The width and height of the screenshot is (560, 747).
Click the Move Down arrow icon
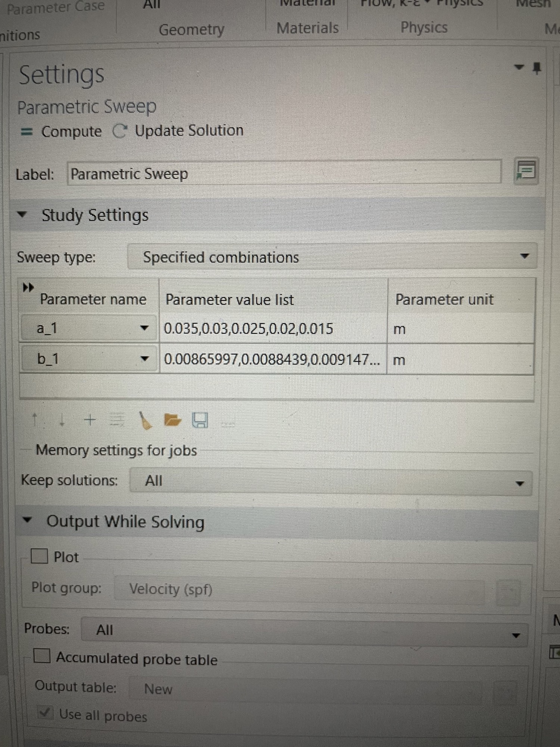coord(62,421)
